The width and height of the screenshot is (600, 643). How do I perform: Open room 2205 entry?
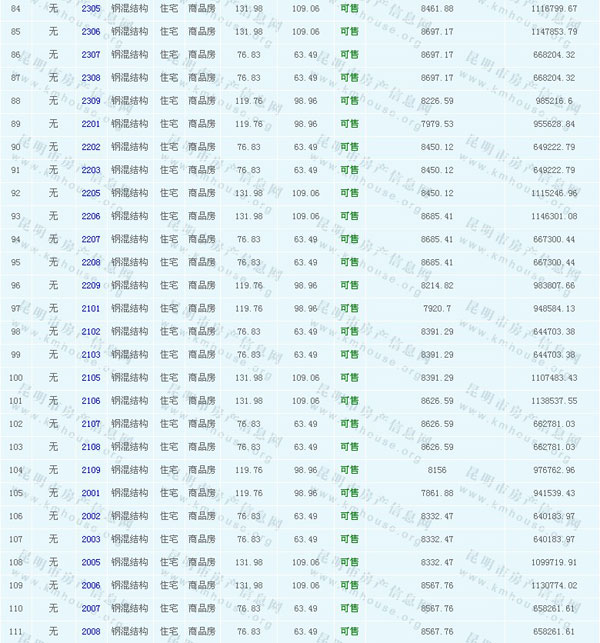click(90, 193)
